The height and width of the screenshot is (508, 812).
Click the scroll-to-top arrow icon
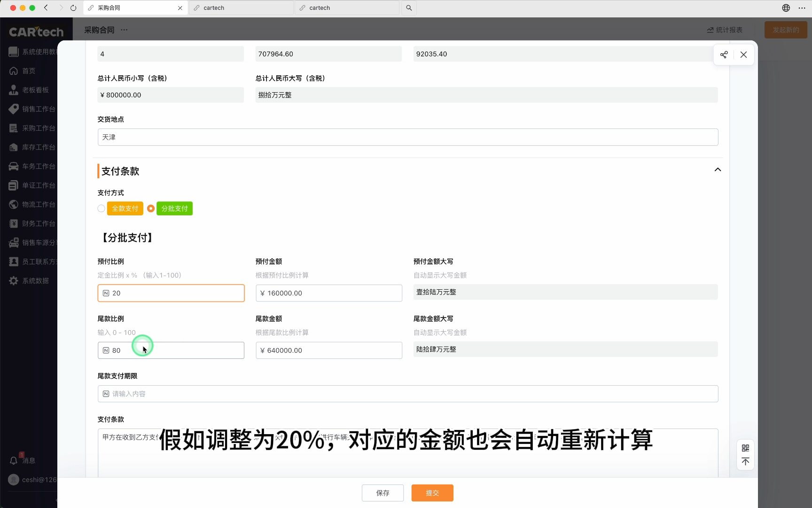click(745, 461)
